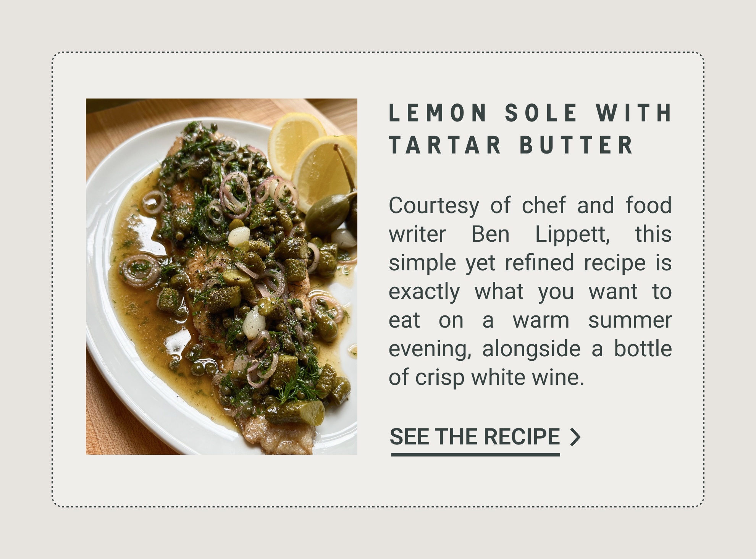Select the Lemon Sole with Tartar Butter heading
The height and width of the screenshot is (559, 756).
coord(530,129)
